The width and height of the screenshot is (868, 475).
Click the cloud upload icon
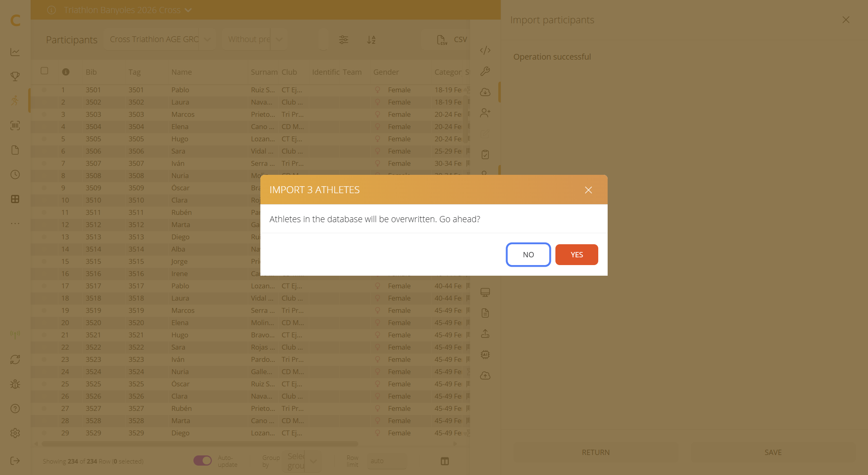coord(485,375)
